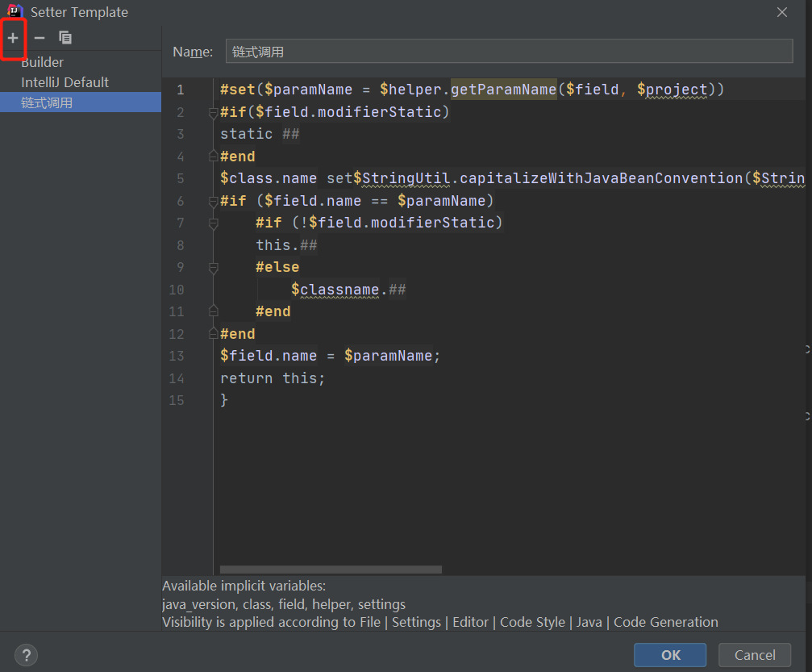Image resolution: width=812 pixels, height=672 pixels.
Task: Collapse the inner #if block at line 7
Action: 212,223
